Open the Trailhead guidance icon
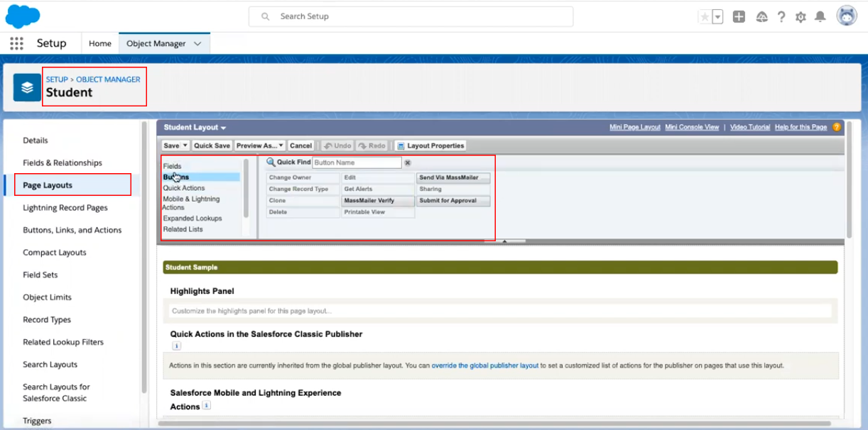Image resolution: width=868 pixels, height=430 pixels. pyautogui.click(x=761, y=17)
